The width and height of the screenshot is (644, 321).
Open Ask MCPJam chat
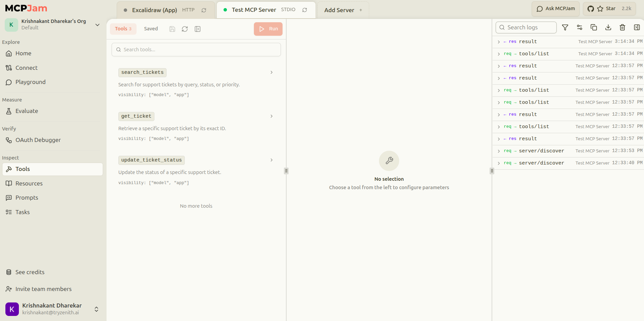click(x=556, y=9)
